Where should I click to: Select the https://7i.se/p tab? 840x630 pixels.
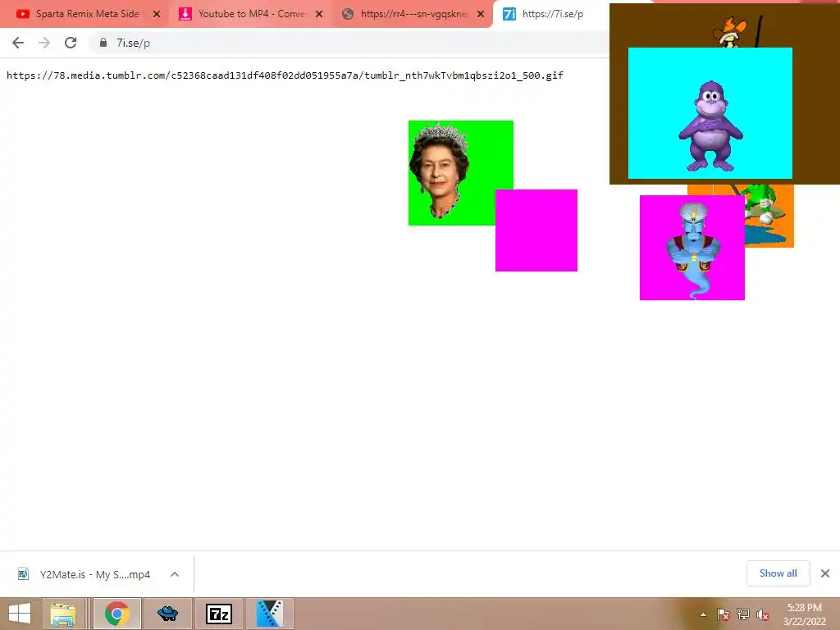(552, 14)
